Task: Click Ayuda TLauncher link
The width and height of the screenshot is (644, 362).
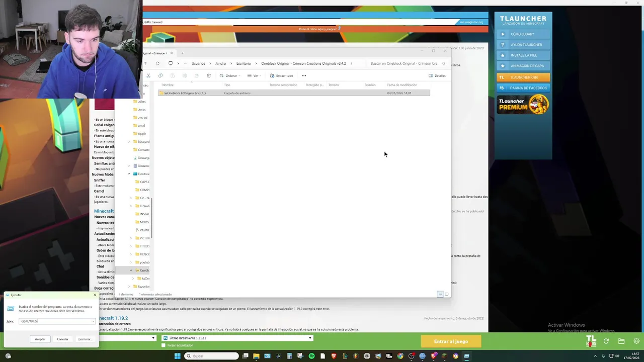Action: [523, 45]
